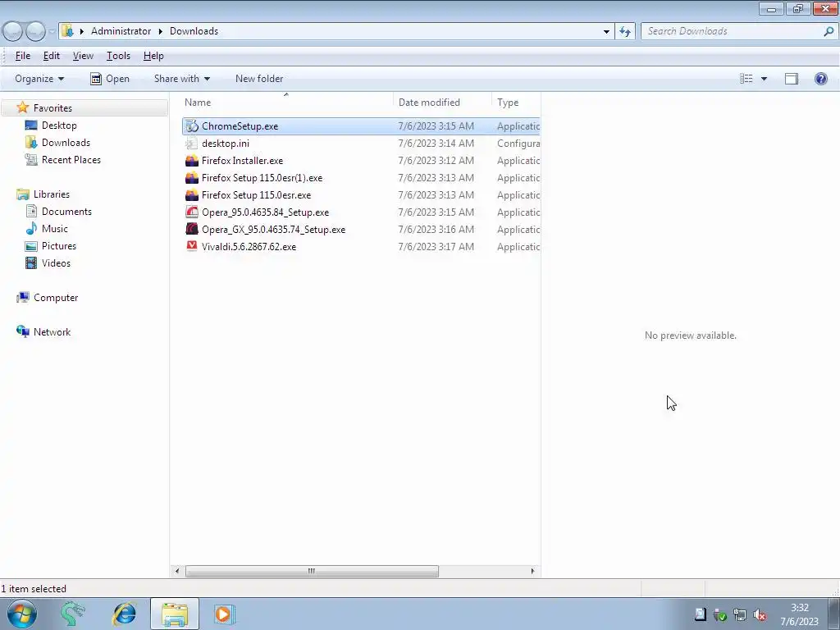Expand the address bar history dropdown
The image size is (840, 630).
click(606, 31)
